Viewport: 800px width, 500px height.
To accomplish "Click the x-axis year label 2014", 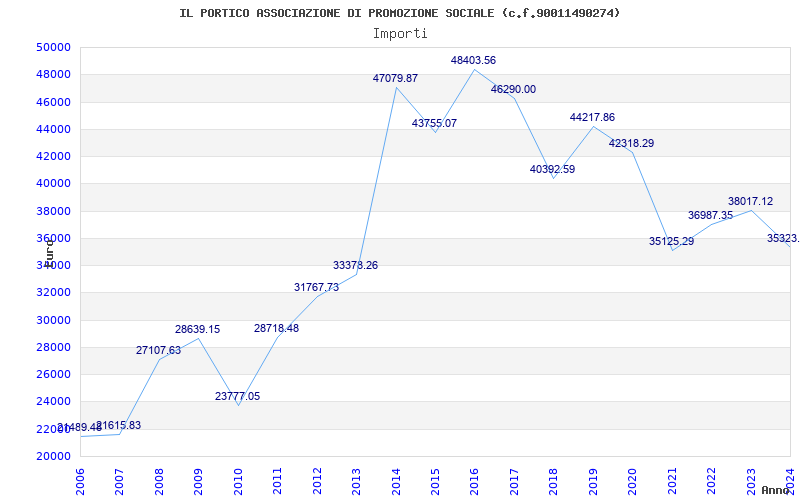I will click(x=396, y=482).
